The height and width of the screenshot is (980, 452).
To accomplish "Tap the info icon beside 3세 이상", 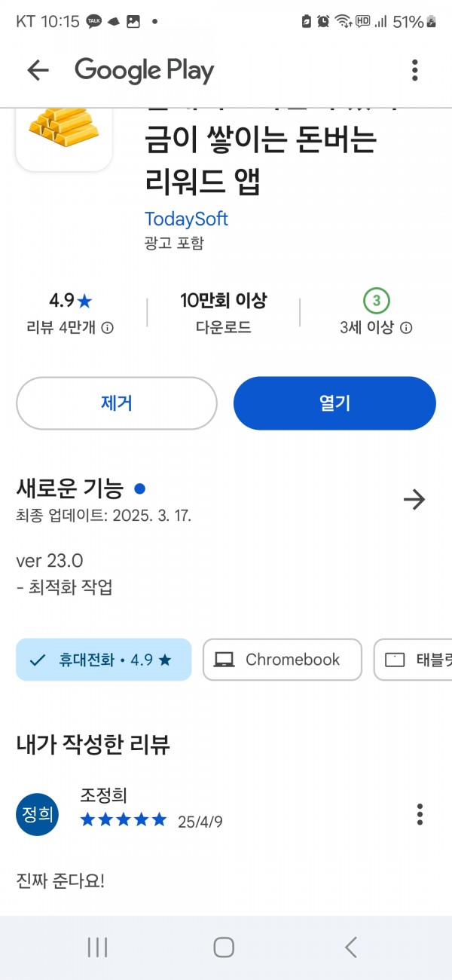I will pyautogui.click(x=406, y=328).
